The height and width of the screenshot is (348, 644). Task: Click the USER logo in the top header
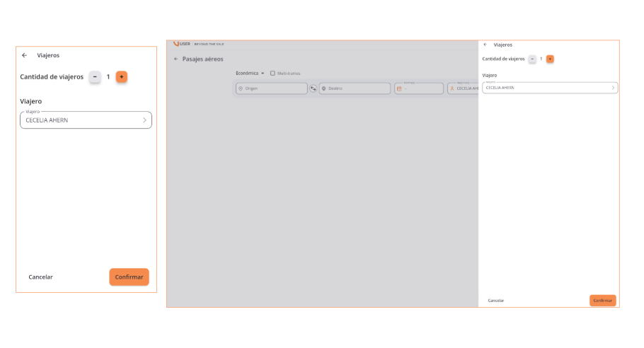click(181, 44)
